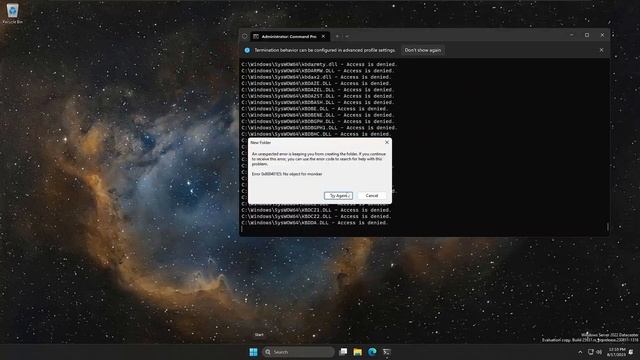The height and width of the screenshot is (360, 640).
Task: Close the New Folder error dialog
Action: point(387,142)
